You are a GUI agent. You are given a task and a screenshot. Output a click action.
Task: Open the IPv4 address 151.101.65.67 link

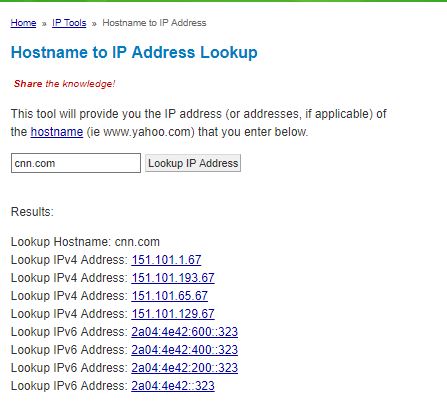[x=169, y=296]
